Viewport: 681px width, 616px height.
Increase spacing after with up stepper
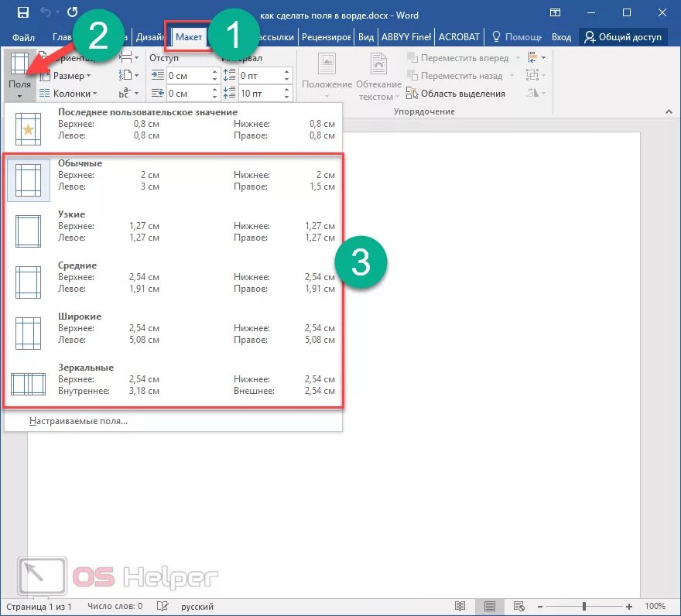pyautogui.click(x=286, y=90)
